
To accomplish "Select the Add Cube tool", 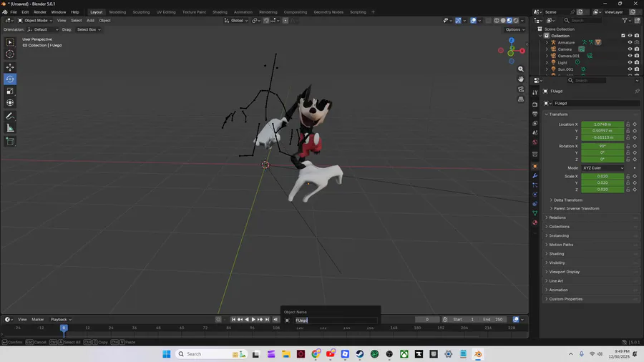I will point(10,142).
